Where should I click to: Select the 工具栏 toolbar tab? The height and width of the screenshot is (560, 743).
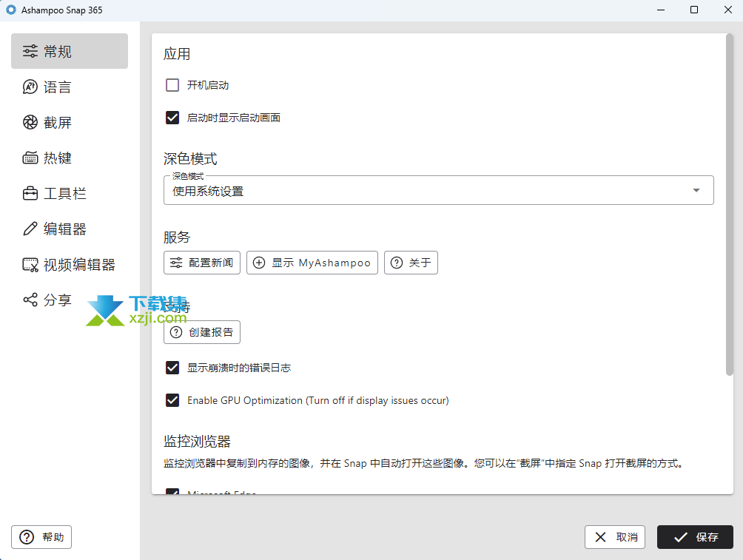pos(69,193)
